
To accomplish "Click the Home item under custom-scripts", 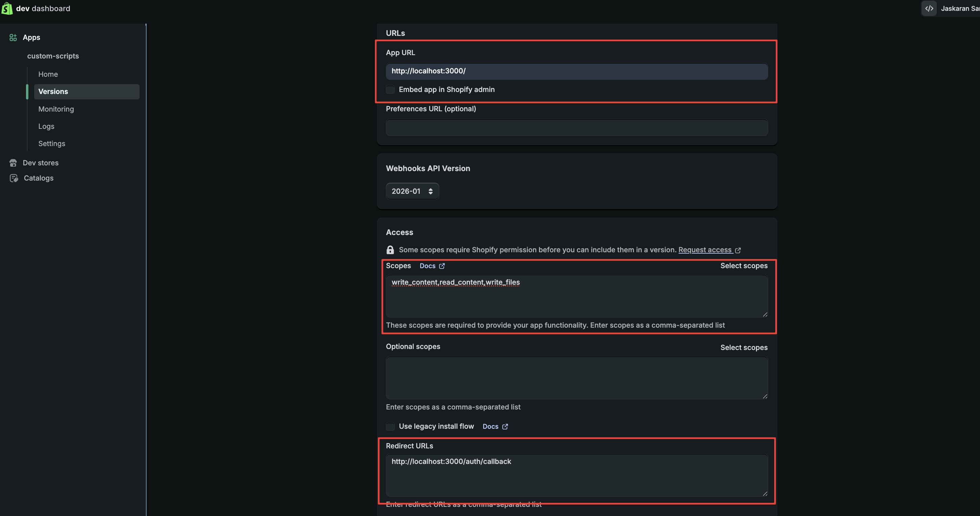I will click(48, 74).
